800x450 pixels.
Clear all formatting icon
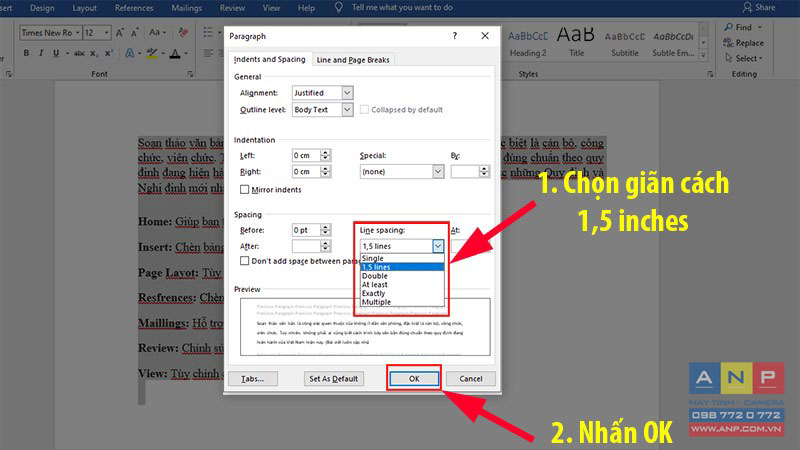tap(183, 33)
